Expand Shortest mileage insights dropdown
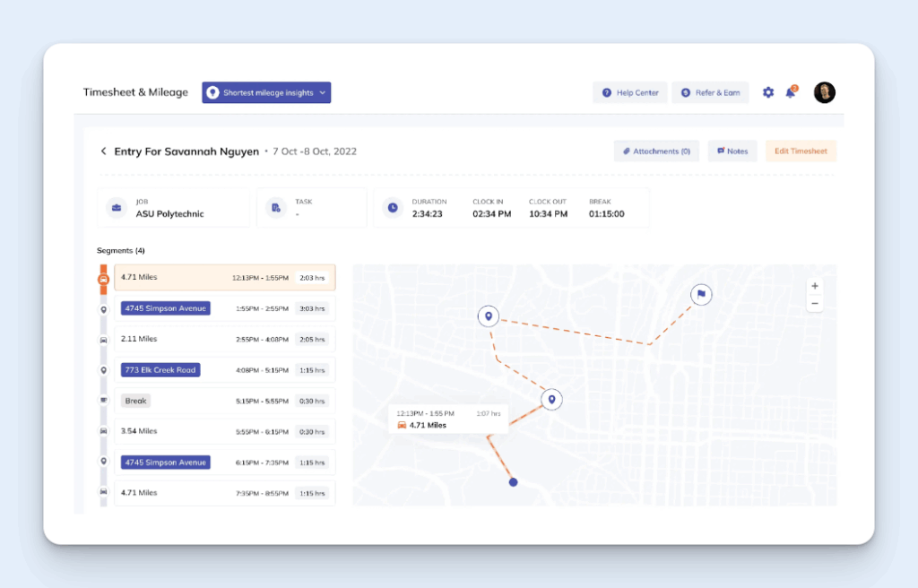Image resolution: width=918 pixels, height=588 pixels. pos(266,92)
